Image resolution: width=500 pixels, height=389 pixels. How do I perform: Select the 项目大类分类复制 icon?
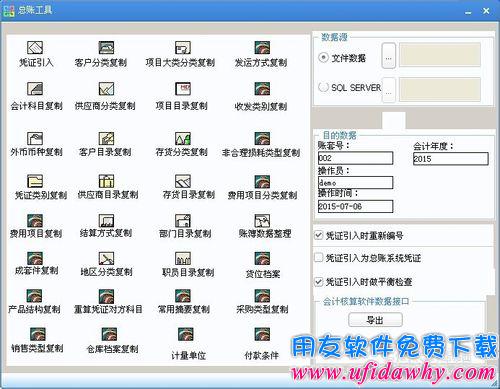point(183,48)
